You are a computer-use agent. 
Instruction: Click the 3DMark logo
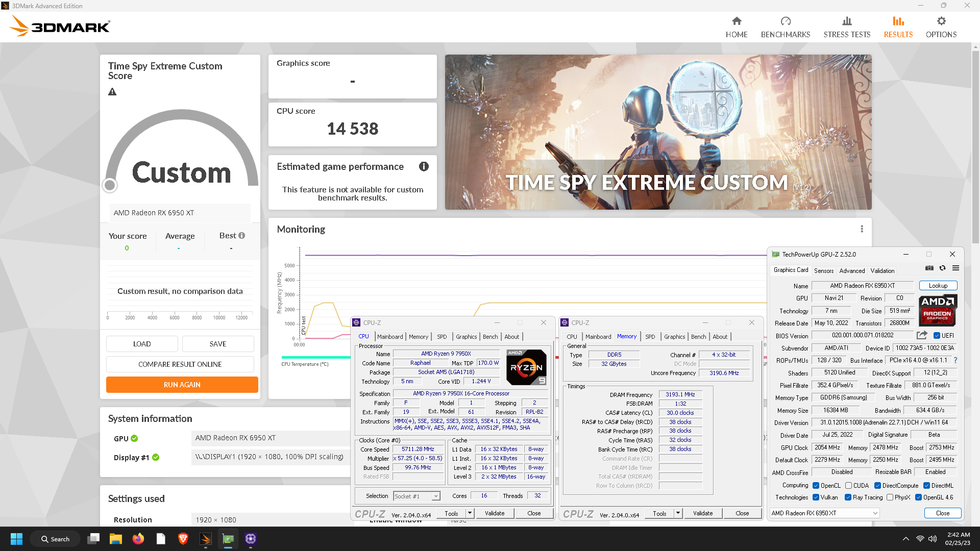60,26
